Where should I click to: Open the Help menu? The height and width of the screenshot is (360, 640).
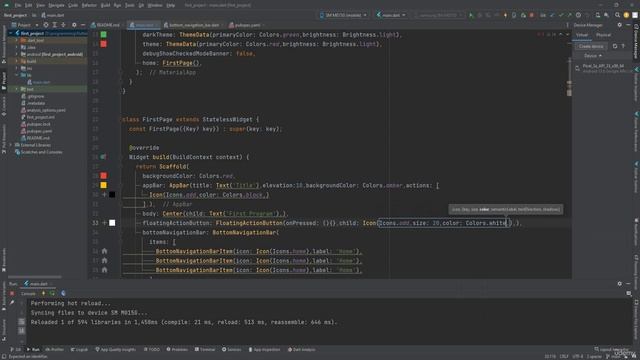pyautogui.click(x=171, y=5)
